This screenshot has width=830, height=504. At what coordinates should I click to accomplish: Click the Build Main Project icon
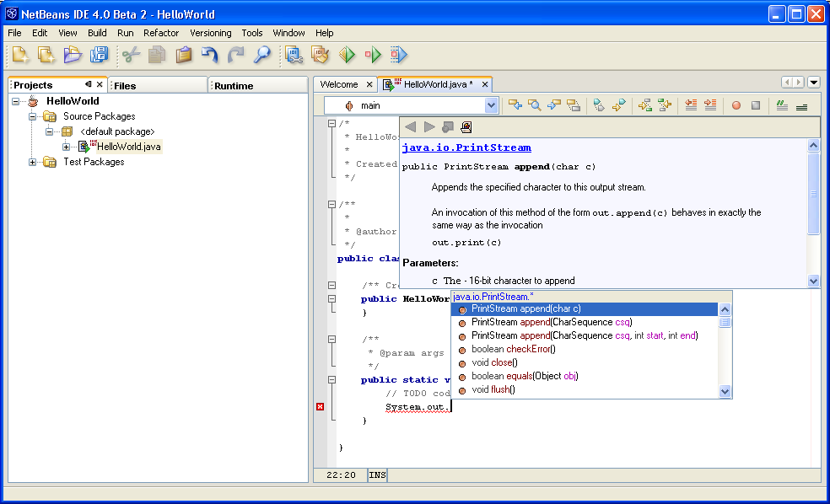coord(294,55)
